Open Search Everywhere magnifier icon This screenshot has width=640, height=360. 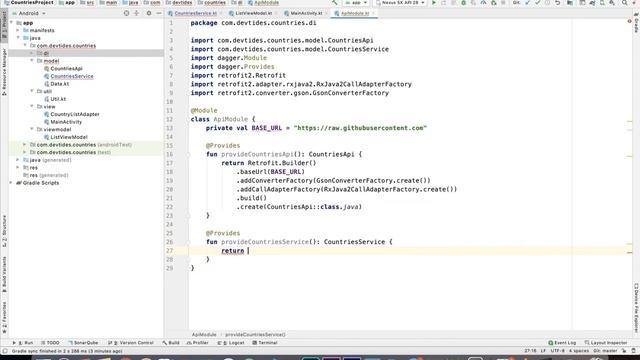[x=625, y=3]
